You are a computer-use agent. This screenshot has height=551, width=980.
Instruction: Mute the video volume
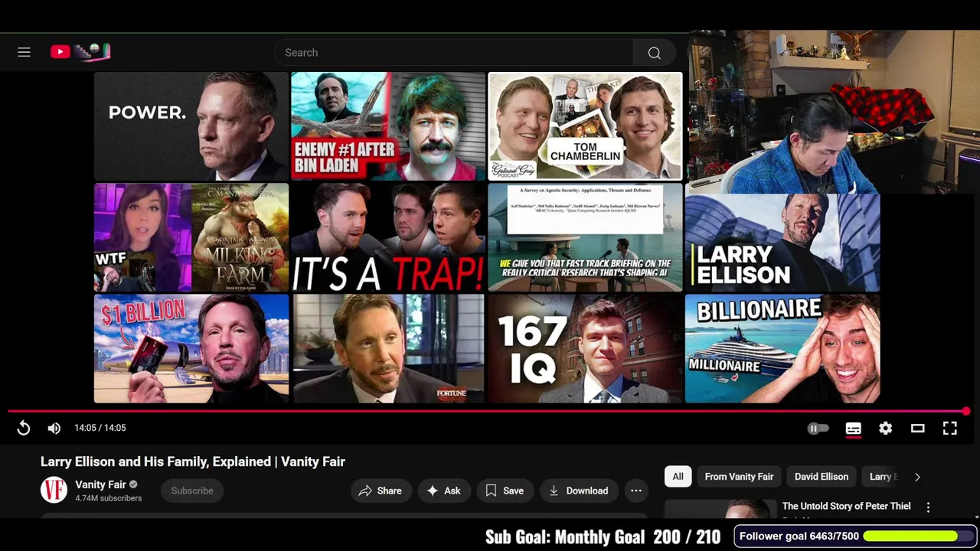click(54, 429)
